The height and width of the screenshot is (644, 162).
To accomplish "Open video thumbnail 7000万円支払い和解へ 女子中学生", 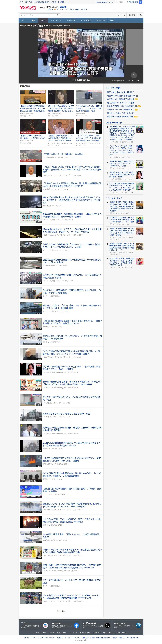I will pyautogui.click(x=61, y=97).
